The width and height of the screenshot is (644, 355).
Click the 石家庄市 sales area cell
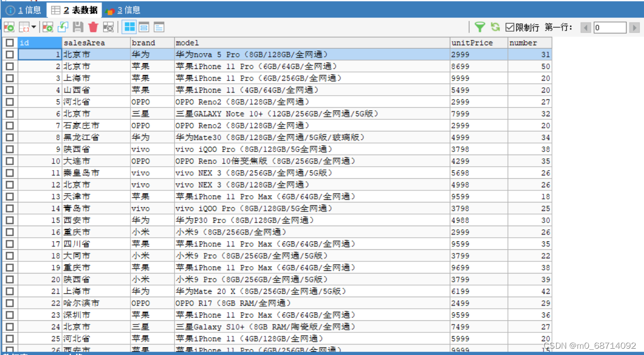click(x=96, y=125)
